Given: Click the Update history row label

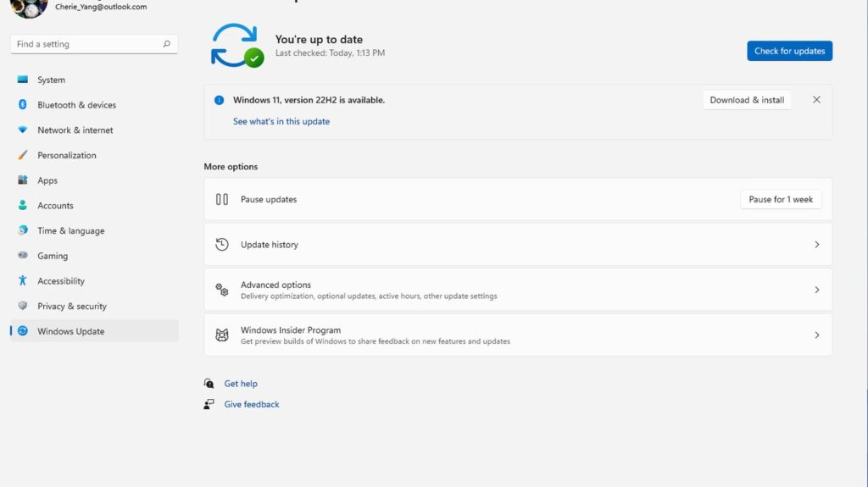Looking at the screenshot, I should (269, 245).
